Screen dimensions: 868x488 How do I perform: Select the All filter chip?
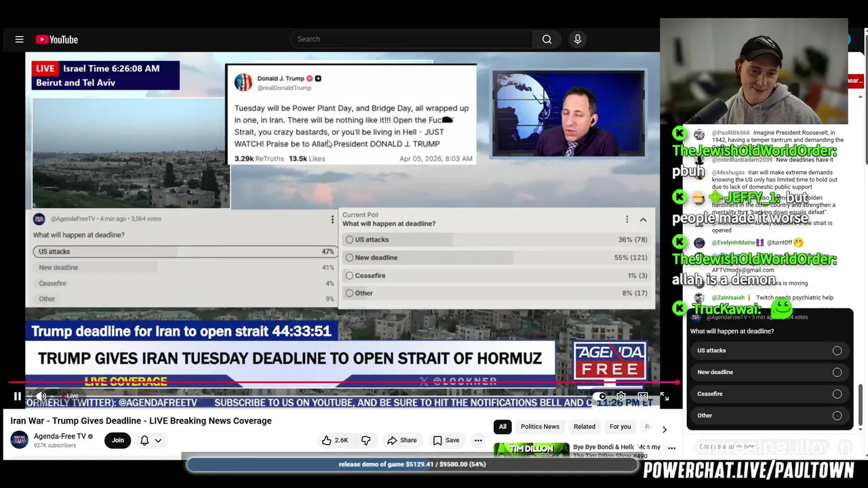tap(502, 427)
